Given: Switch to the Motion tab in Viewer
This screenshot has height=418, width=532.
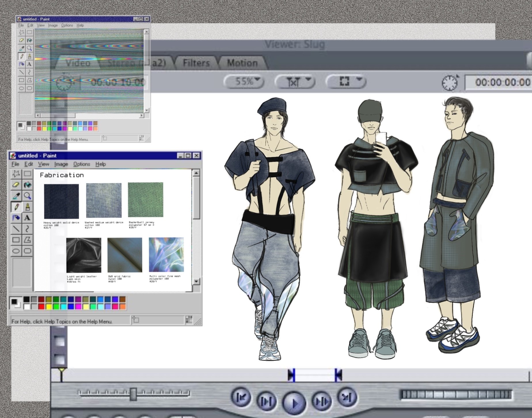Looking at the screenshot, I should click(x=242, y=63).
